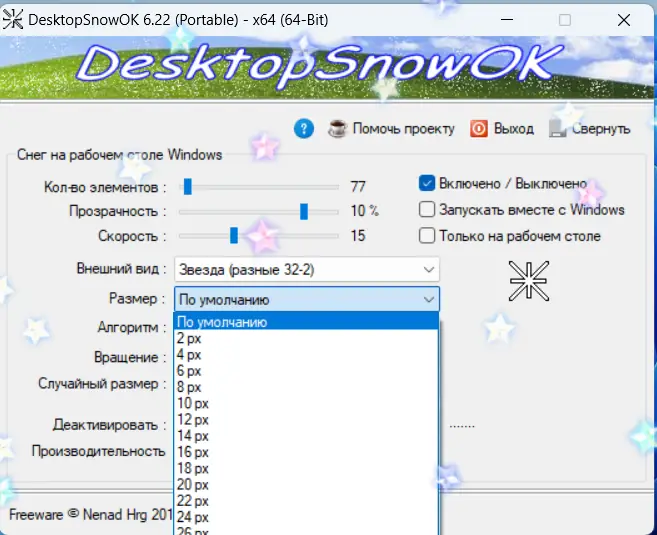The height and width of the screenshot is (535, 657).
Task: Open the blue question mark help icon
Action: click(304, 128)
